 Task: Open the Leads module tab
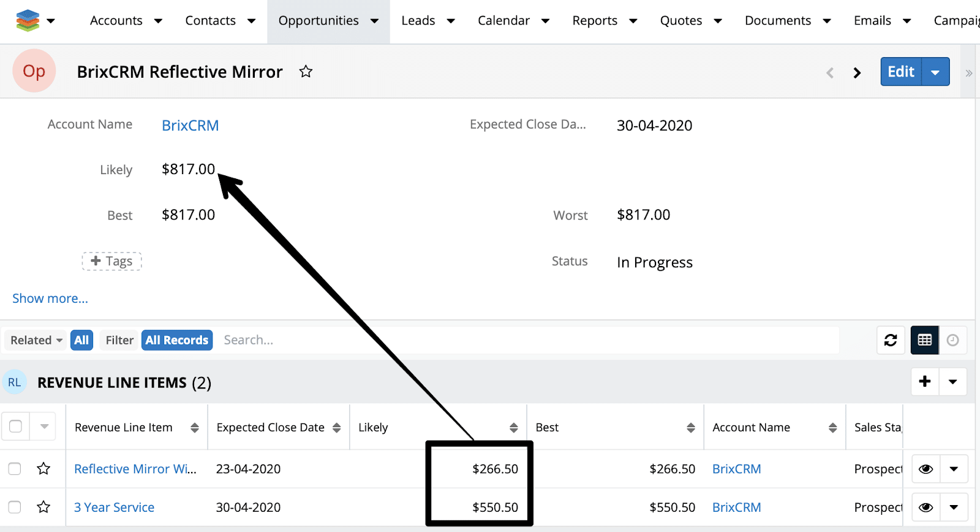click(x=418, y=21)
